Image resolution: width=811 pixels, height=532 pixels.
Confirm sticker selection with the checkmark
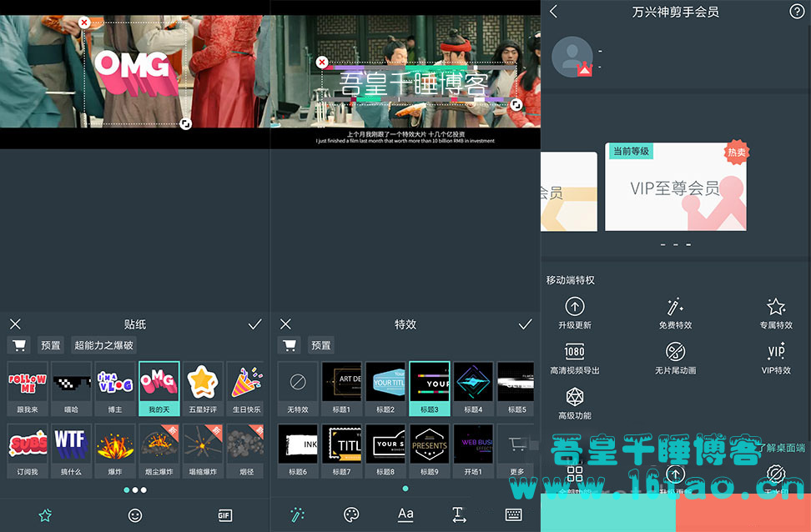(254, 324)
